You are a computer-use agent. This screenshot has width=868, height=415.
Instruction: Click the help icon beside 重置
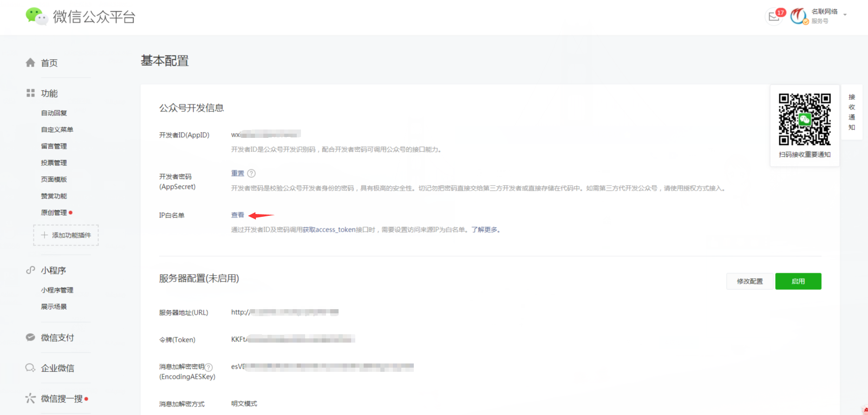[x=251, y=173]
